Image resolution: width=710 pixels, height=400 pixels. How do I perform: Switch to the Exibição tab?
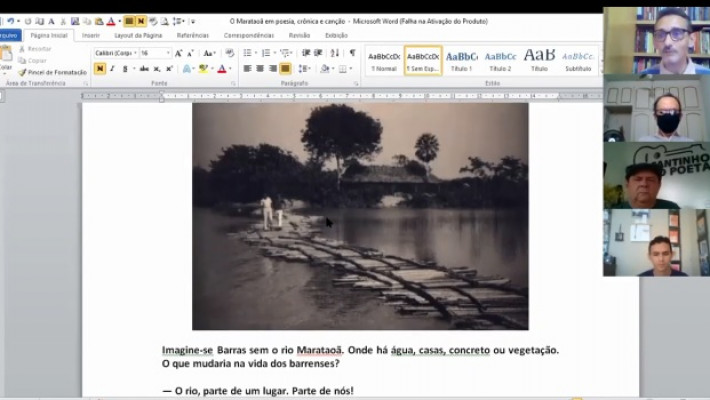(336, 35)
